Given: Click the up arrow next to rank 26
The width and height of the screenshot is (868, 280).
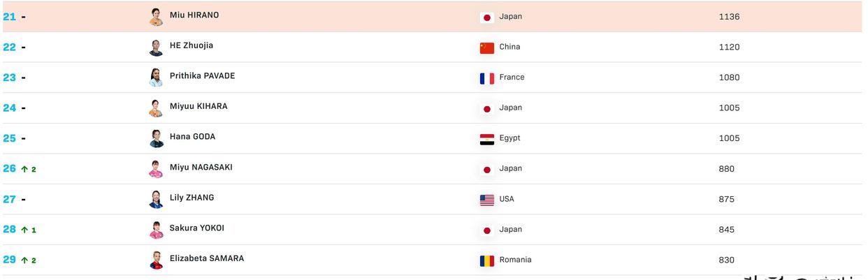Looking at the screenshot, I should click(24, 169).
